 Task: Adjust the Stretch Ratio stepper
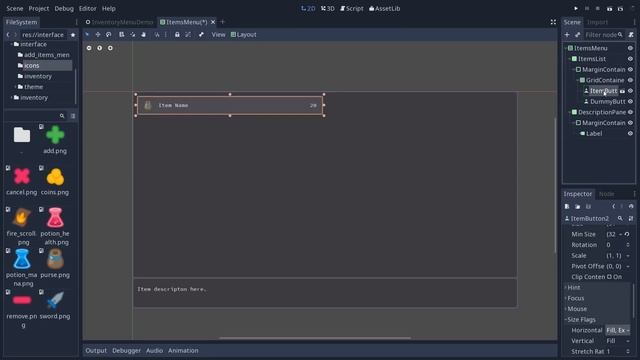(628, 351)
